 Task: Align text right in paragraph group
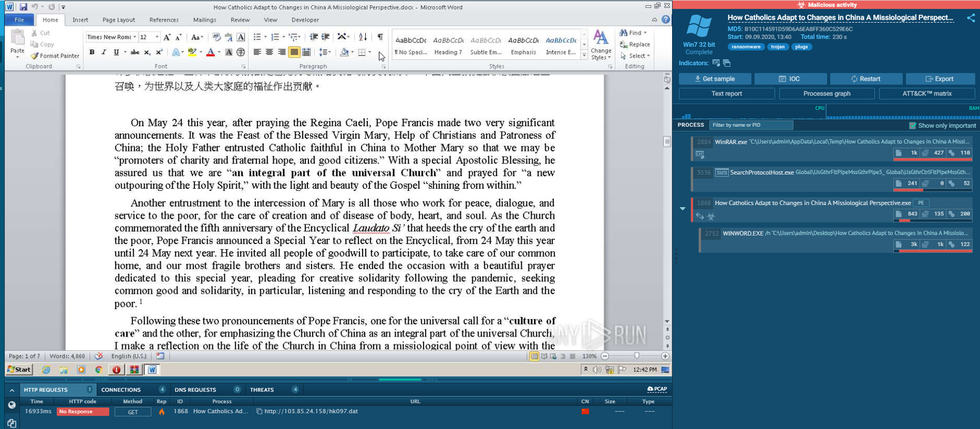point(282,52)
